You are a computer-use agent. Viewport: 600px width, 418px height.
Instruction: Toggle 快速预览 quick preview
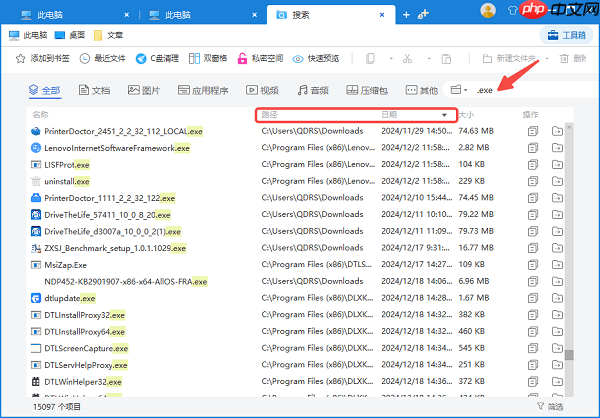click(316, 59)
